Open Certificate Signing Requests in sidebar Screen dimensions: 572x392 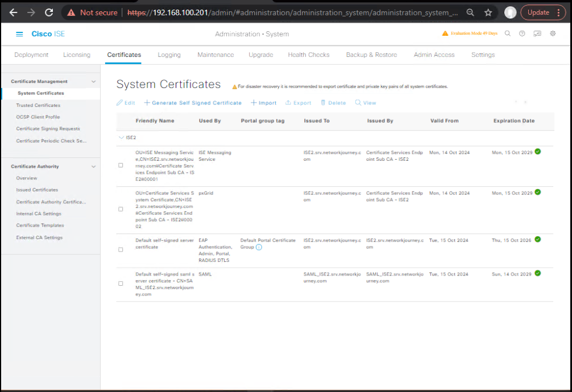click(48, 129)
